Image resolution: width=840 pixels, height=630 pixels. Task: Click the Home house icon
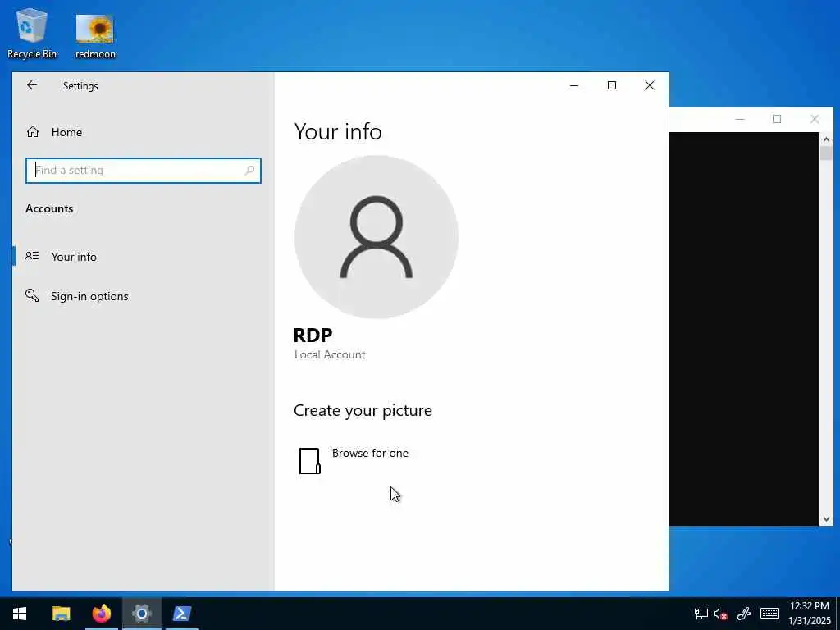(x=33, y=132)
